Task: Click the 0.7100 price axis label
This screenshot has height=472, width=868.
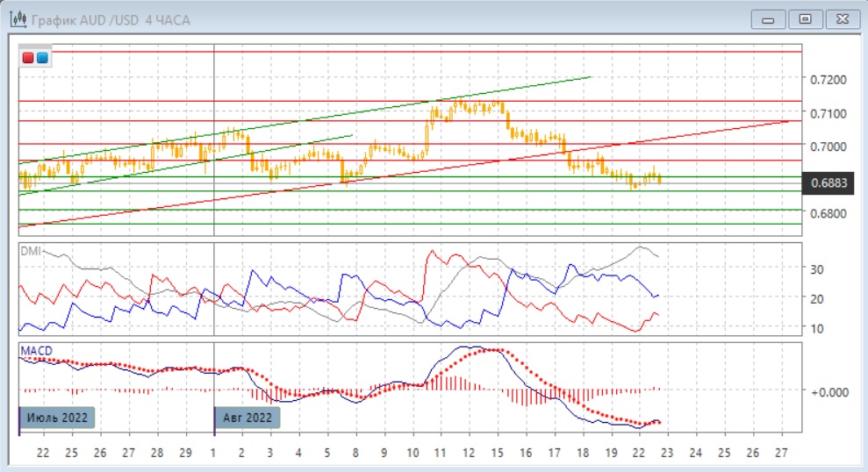Action: click(829, 113)
